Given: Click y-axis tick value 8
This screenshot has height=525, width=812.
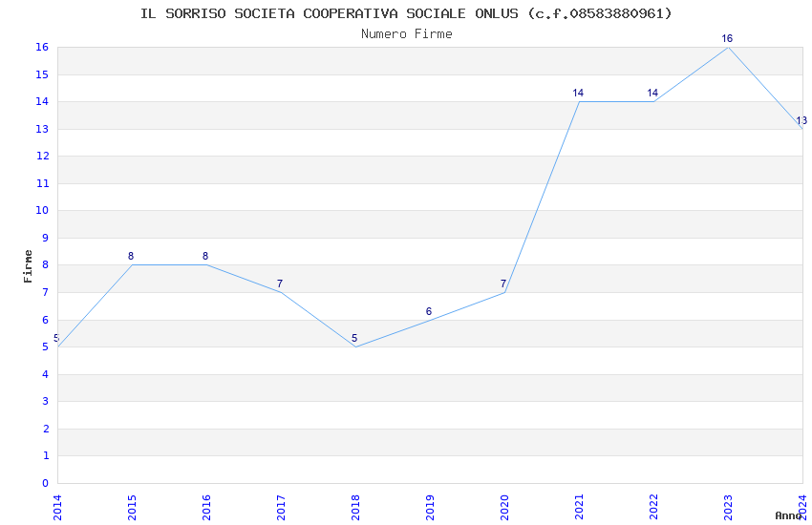Looking at the screenshot, I should tap(46, 264).
